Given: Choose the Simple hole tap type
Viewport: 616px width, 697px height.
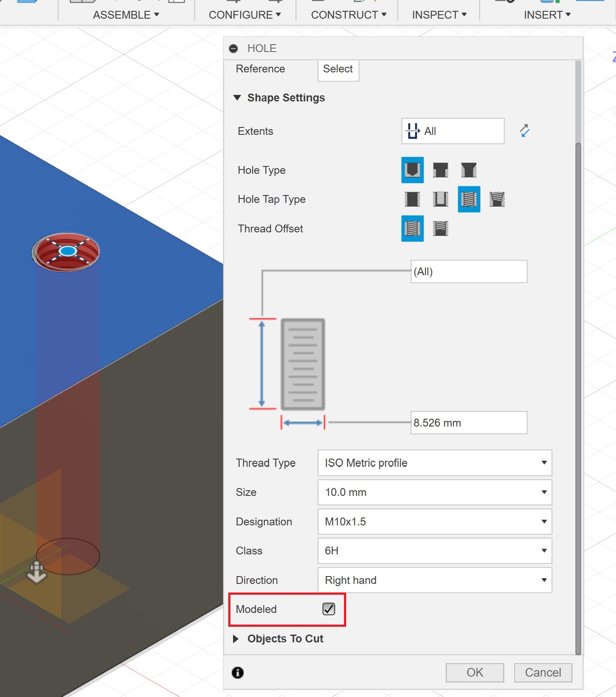Looking at the screenshot, I should pos(412,199).
